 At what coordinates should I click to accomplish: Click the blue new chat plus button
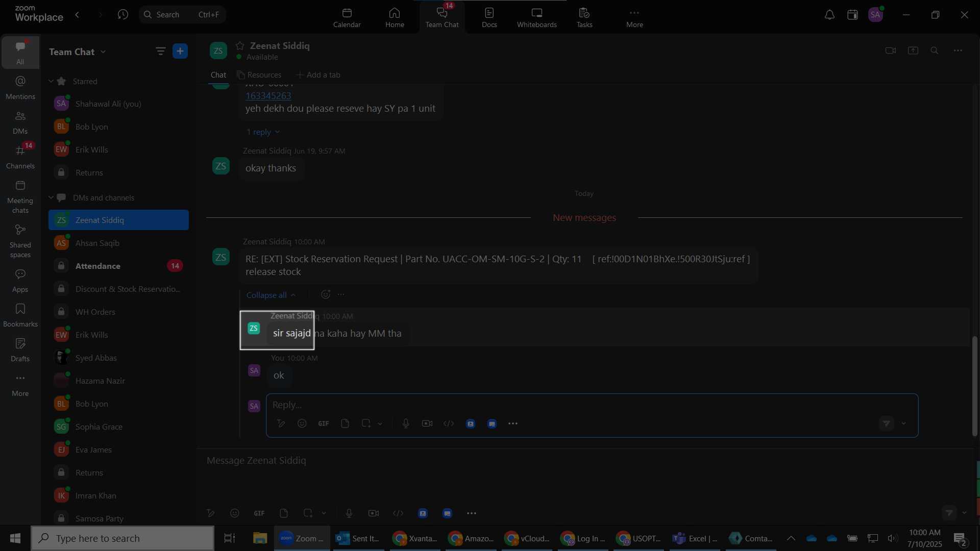[180, 51]
